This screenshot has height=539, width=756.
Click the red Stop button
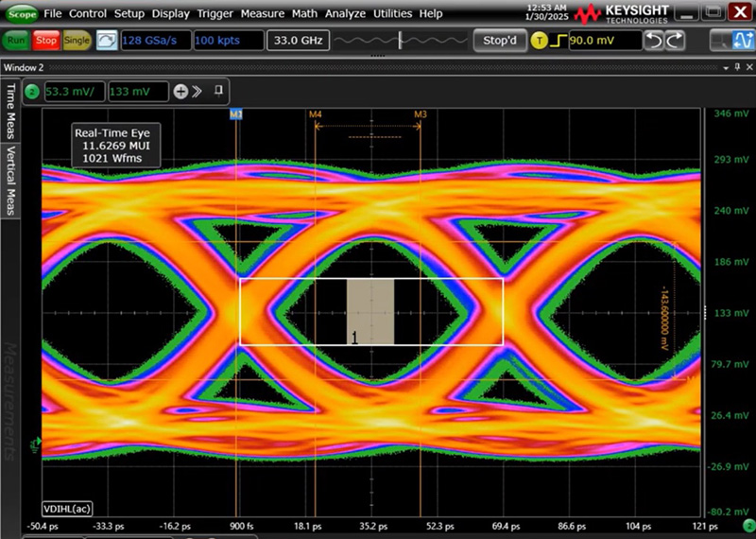click(x=46, y=41)
